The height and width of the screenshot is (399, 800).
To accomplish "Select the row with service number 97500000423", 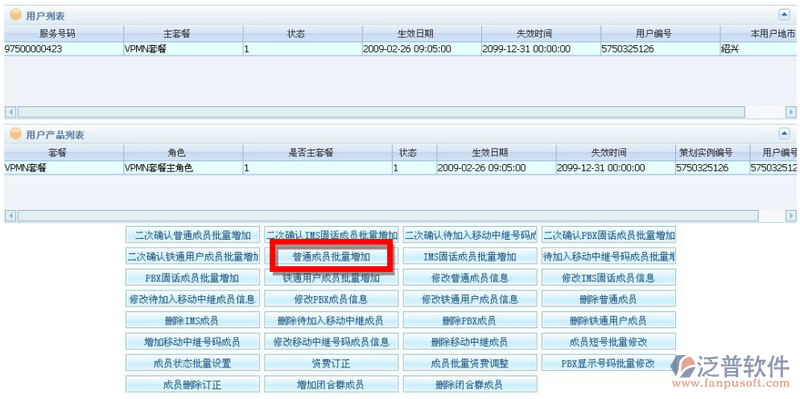I will 400,49.
